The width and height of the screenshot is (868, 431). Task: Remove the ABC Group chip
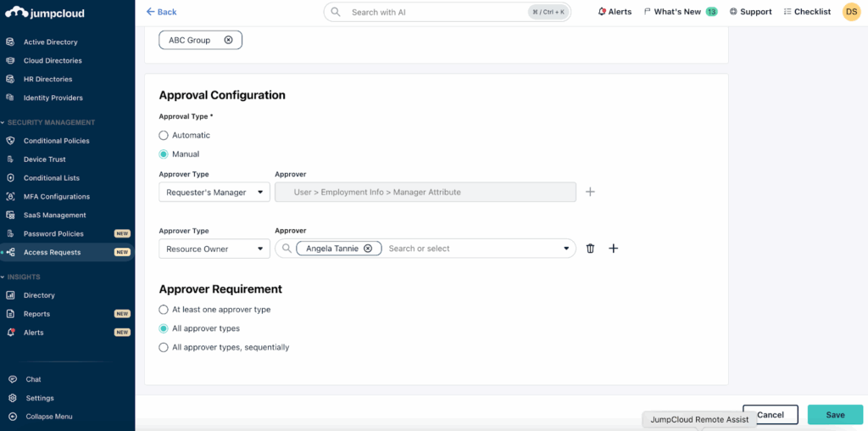pyautogui.click(x=228, y=40)
